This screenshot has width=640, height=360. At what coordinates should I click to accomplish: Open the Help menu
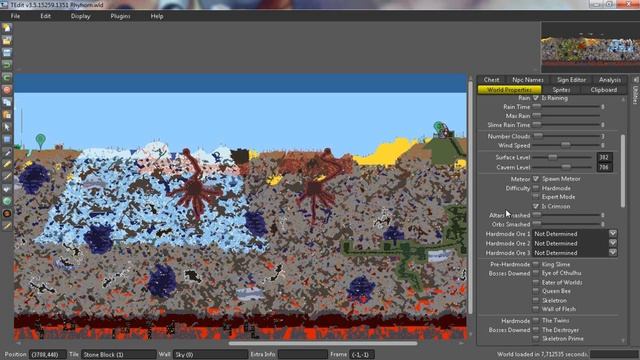click(157, 16)
